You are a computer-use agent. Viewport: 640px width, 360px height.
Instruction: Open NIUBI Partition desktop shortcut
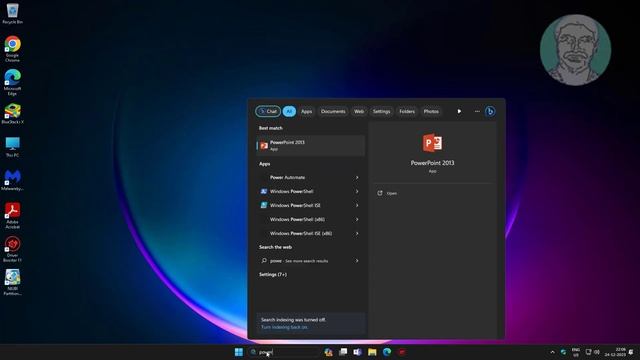pyautogui.click(x=12, y=282)
